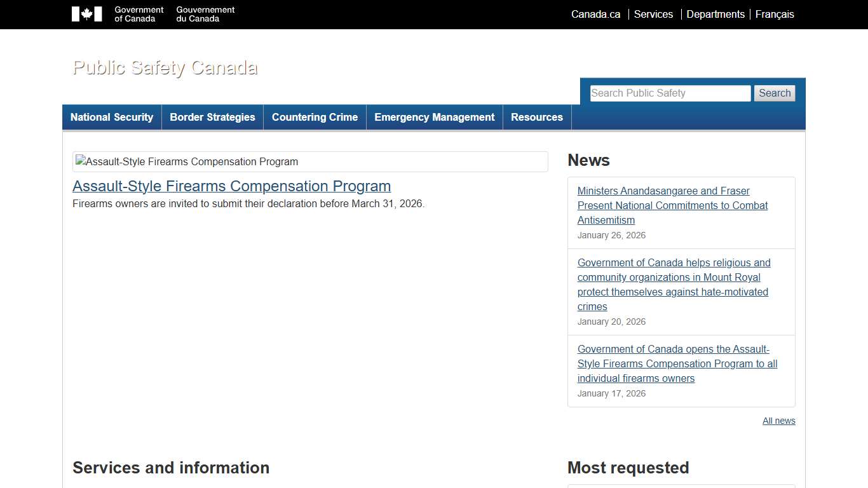
Task: Click the Assault-Style Firearms banner image
Action: pos(310,161)
